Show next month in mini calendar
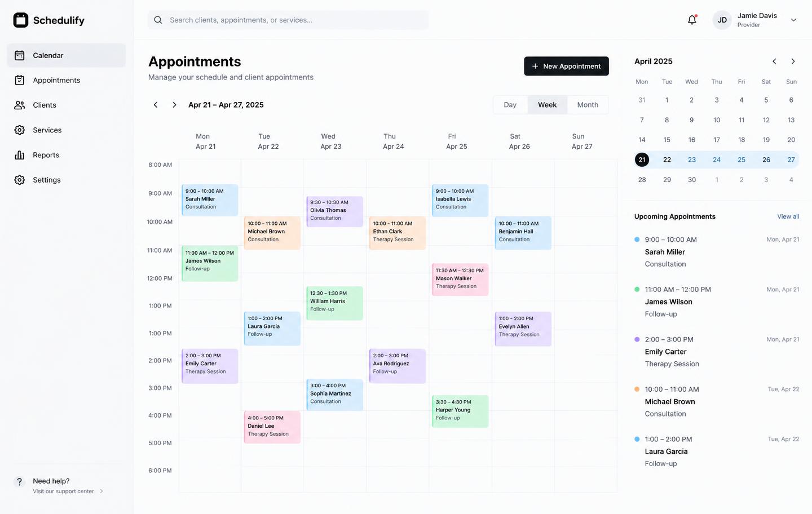This screenshot has width=812, height=514. [793, 61]
